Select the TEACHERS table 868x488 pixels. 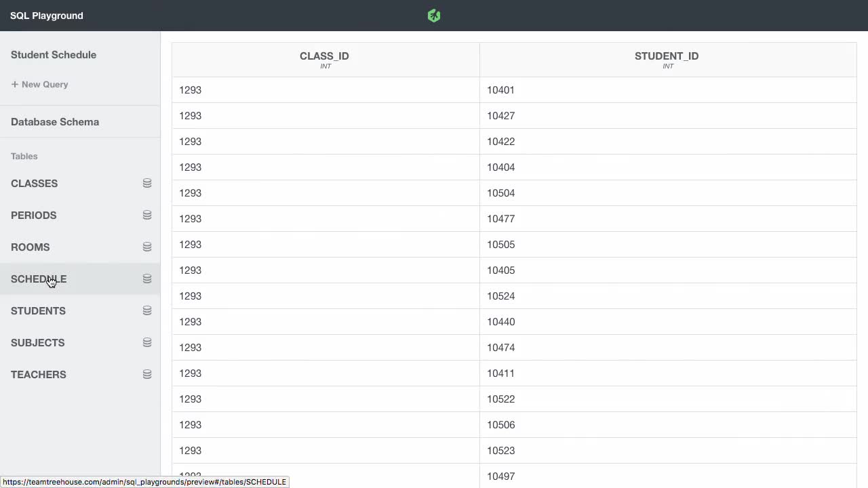(x=38, y=374)
